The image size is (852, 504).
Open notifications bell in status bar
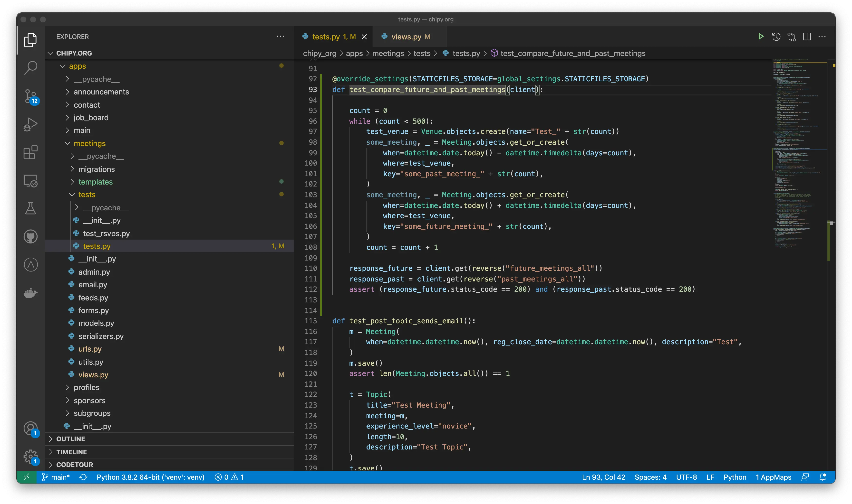[823, 477]
